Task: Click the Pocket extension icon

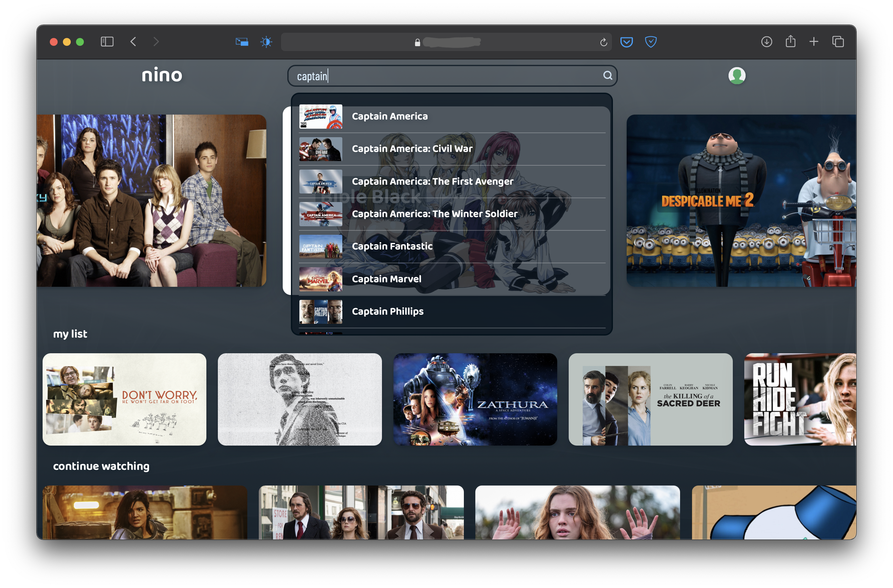Action: (626, 42)
